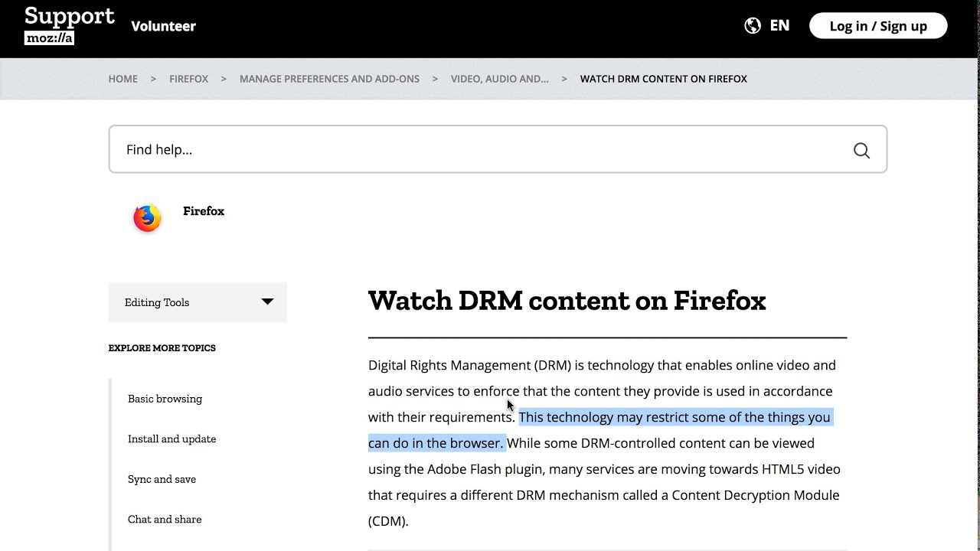This screenshot has width=980, height=551.
Task: Click the 'Content Decryption Module' text
Action: [x=756, y=495]
